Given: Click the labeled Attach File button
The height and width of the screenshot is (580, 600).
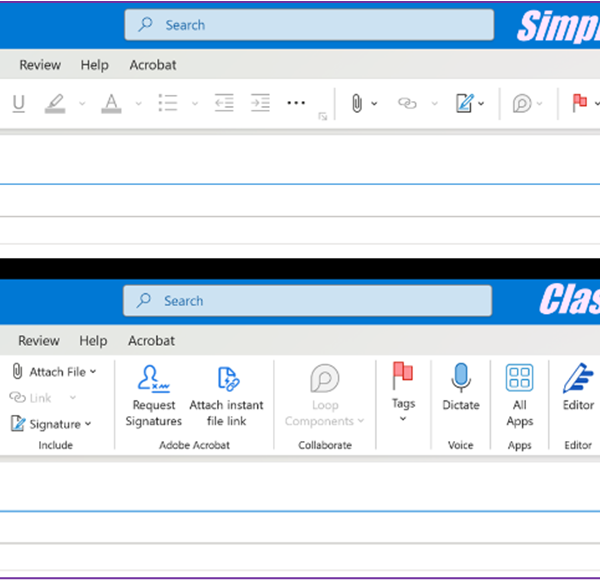Looking at the screenshot, I should [54, 371].
